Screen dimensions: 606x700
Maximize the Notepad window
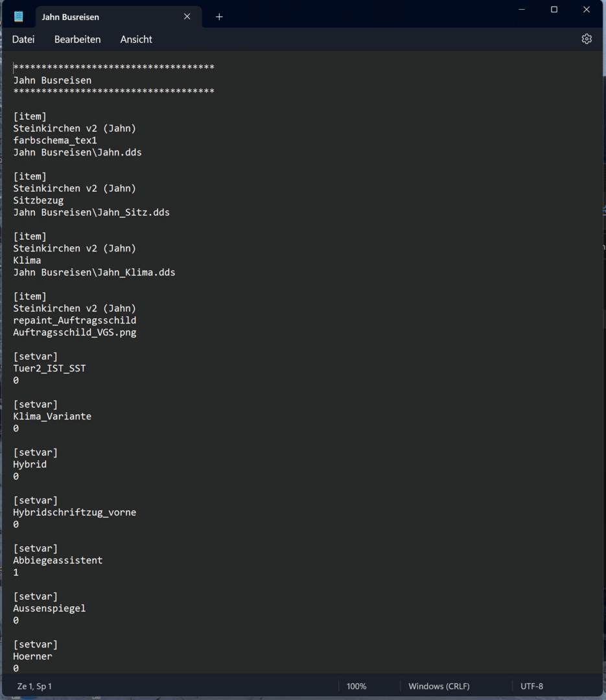pyautogui.click(x=554, y=10)
